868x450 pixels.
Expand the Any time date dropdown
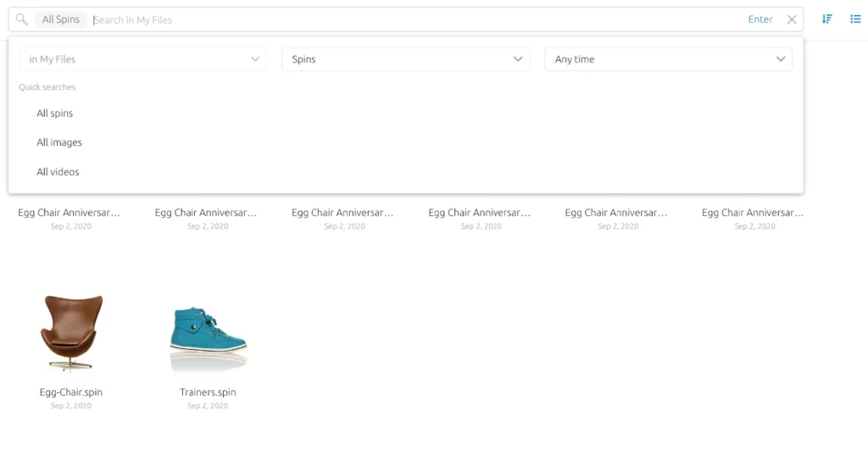(x=668, y=59)
